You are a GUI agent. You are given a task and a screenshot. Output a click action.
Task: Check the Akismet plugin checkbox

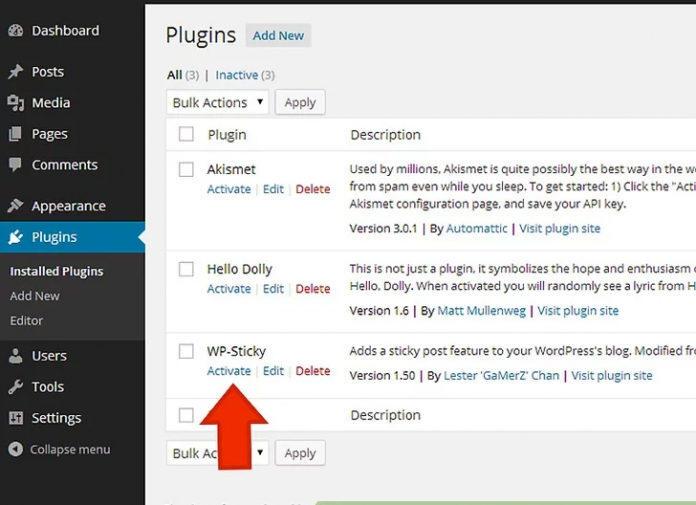(x=186, y=170)
